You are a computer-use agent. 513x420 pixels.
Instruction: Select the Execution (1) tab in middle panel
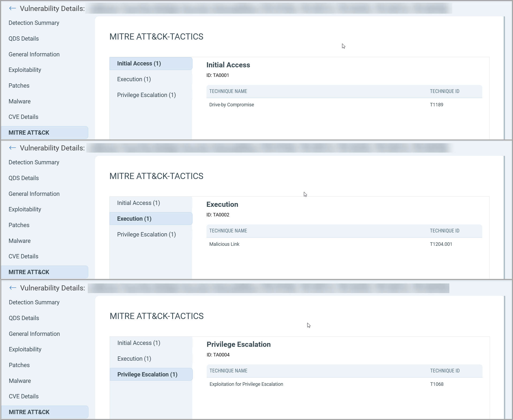151,219
